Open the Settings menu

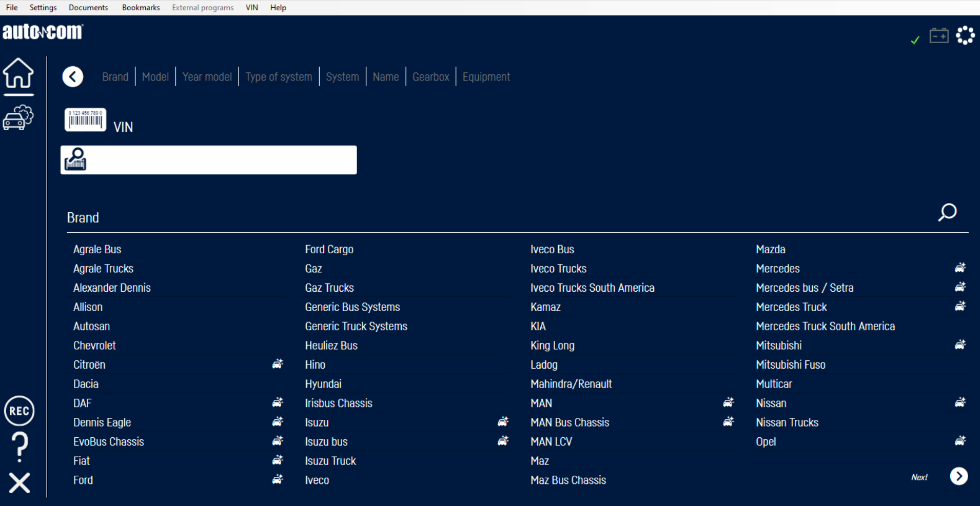pyautogui.click(x=43, y=8)
